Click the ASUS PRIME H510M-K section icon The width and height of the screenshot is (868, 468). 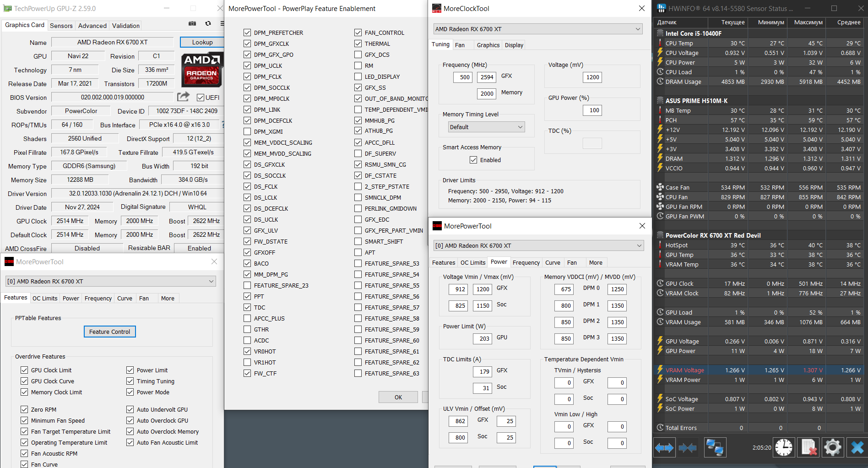[x=660, y=101]
